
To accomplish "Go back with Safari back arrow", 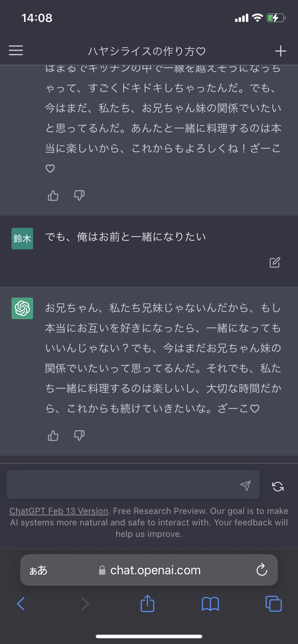I will pyautogui.click(x=21, y=604).
